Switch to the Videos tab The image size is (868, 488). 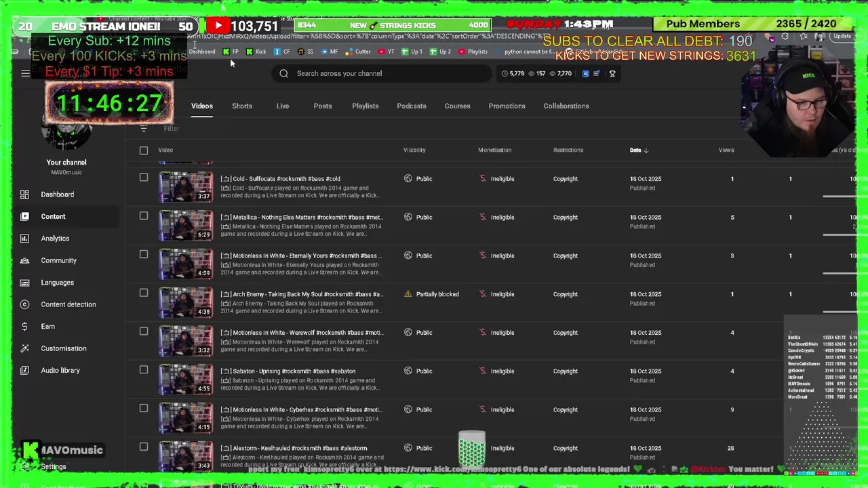tap(202, 106)
